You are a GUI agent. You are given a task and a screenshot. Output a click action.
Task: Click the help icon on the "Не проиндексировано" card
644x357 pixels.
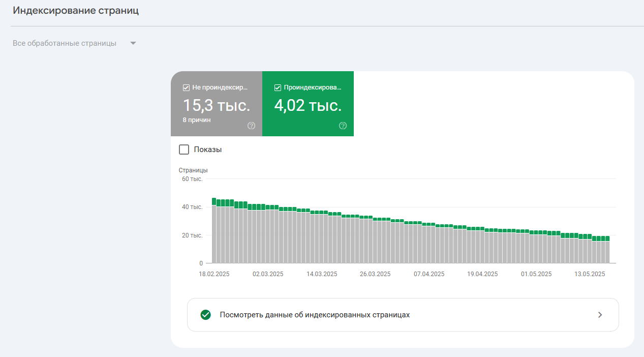251,126
